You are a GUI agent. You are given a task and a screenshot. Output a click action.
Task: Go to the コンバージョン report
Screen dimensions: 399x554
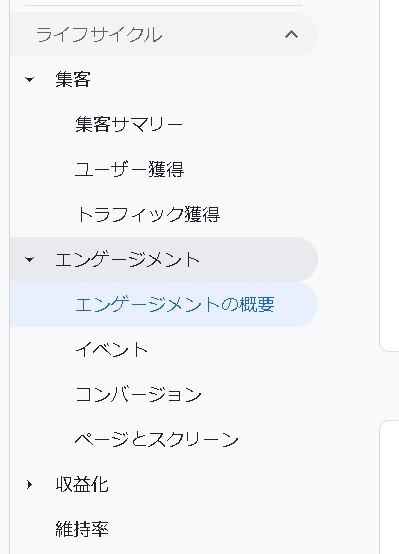[x=138, y=394]
